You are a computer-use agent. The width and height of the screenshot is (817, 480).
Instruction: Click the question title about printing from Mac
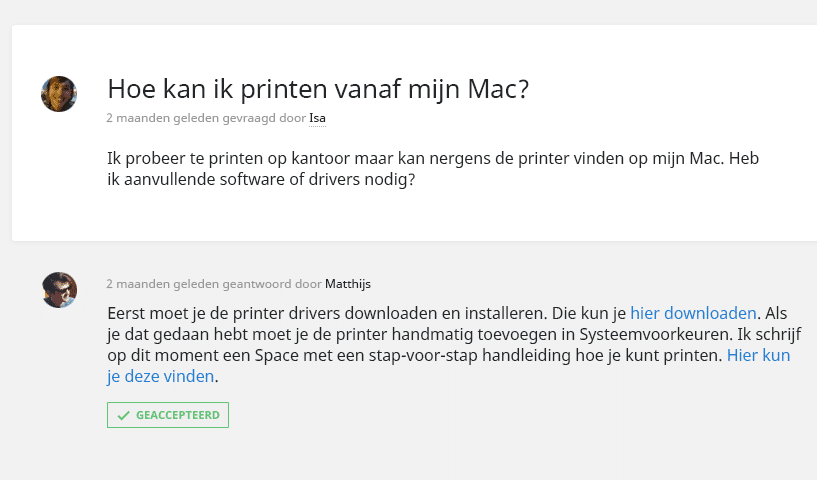coord(318,89)
